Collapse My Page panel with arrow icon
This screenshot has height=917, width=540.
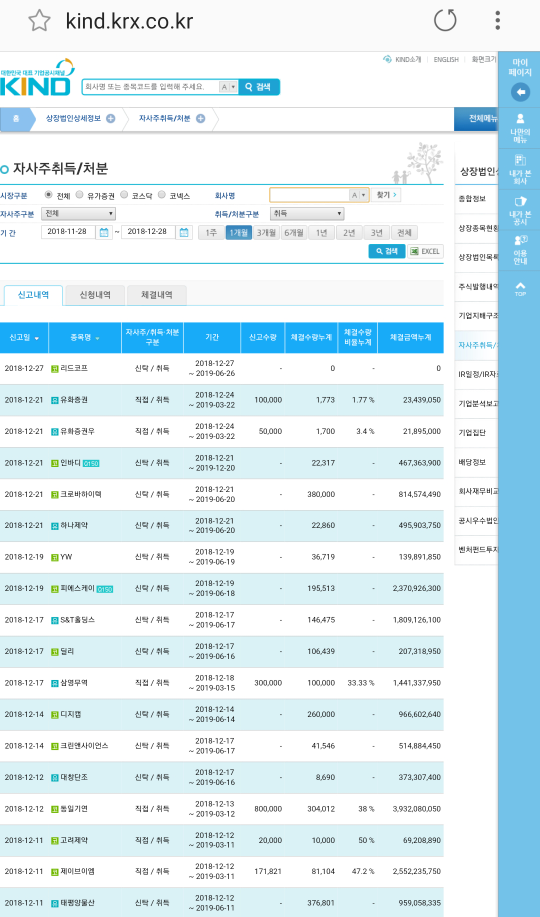pos(520,92)
